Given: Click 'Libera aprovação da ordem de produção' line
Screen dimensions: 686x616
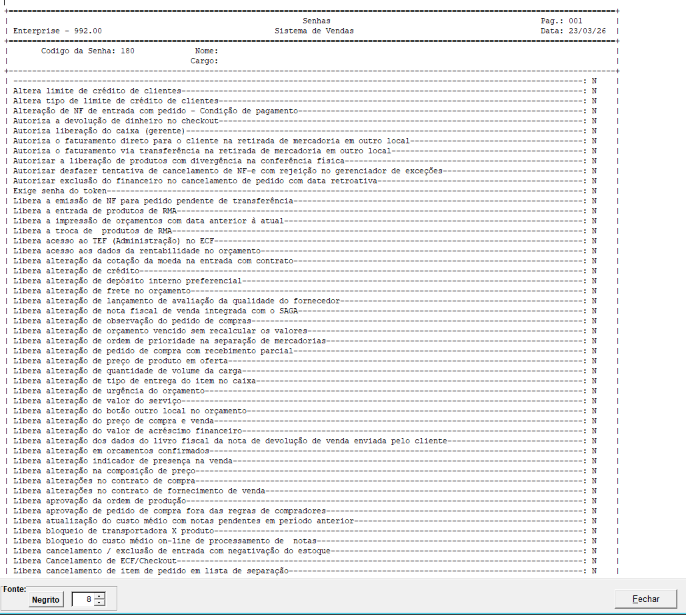Looking at the screenshot, I should pos(99,501).
